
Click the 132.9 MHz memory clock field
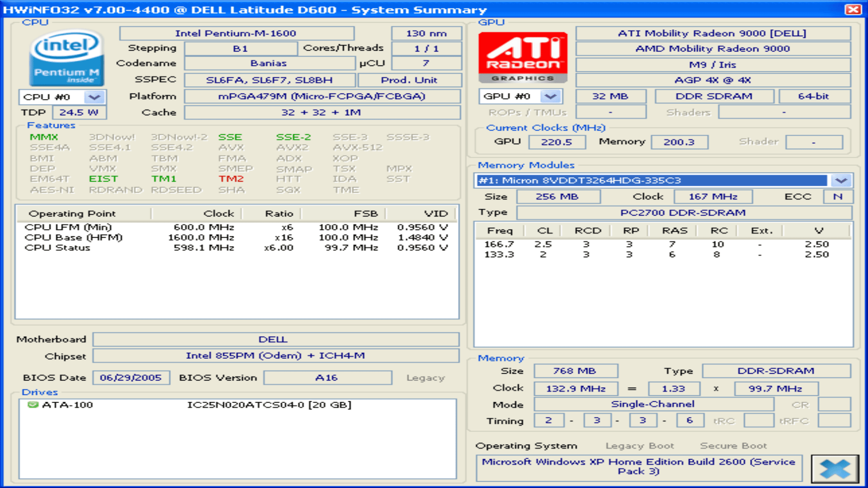pos(576,389)
